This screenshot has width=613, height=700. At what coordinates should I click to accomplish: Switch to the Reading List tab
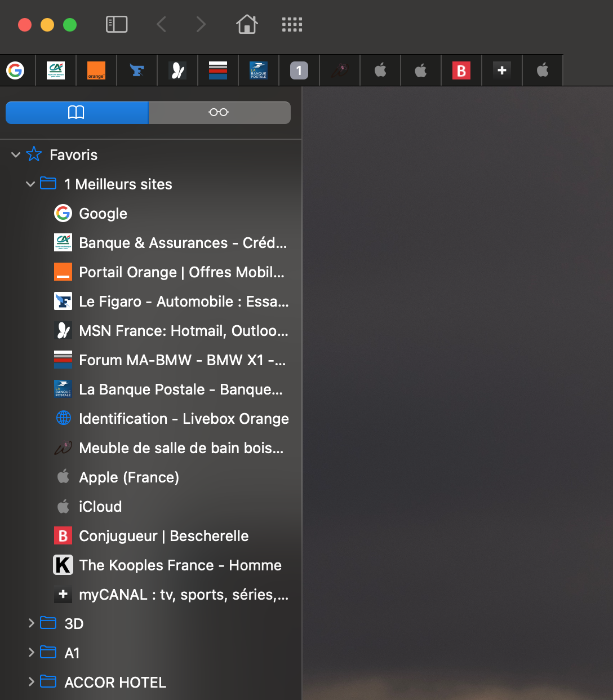click(x=219, y=112)
